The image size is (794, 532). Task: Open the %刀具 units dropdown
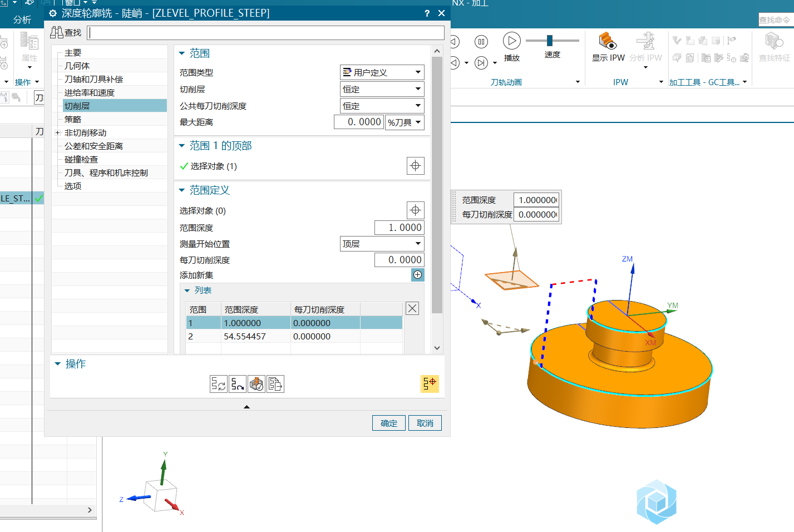pos(405,122)
